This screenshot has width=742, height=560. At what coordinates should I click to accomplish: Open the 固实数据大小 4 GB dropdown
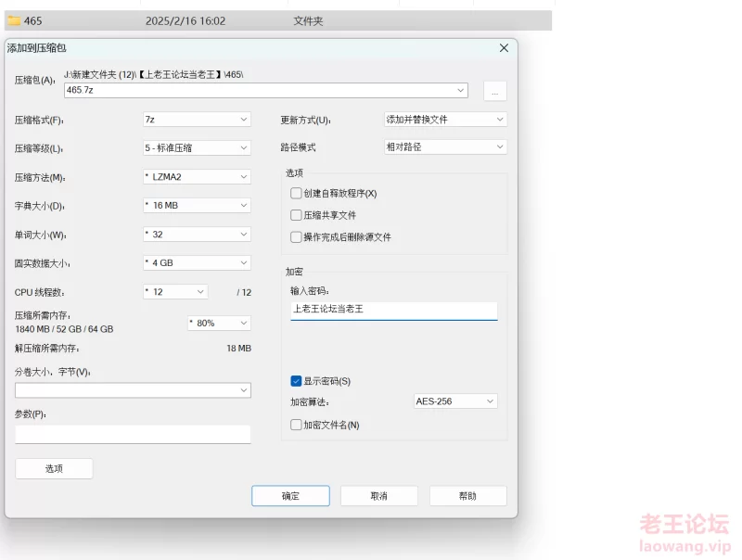click(x=197, y=263)
